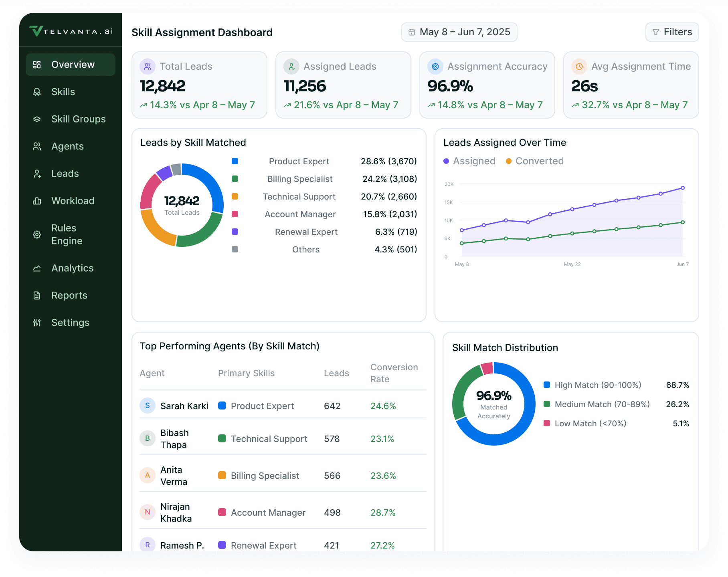Screen dimensions: 728x577
Task: Click the Skills badge icon in sidebar
Action: [x=37, y=92]
